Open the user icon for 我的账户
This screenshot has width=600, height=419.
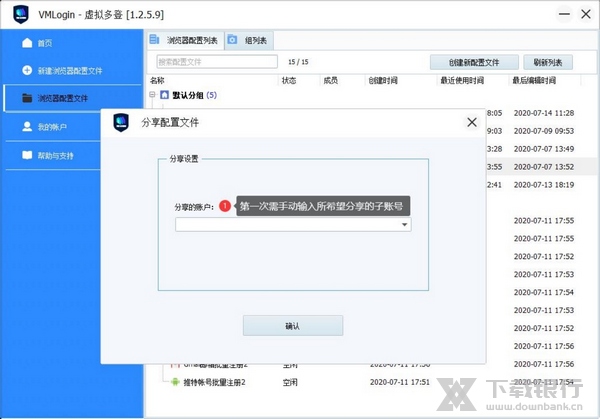[x=27, y=126]
